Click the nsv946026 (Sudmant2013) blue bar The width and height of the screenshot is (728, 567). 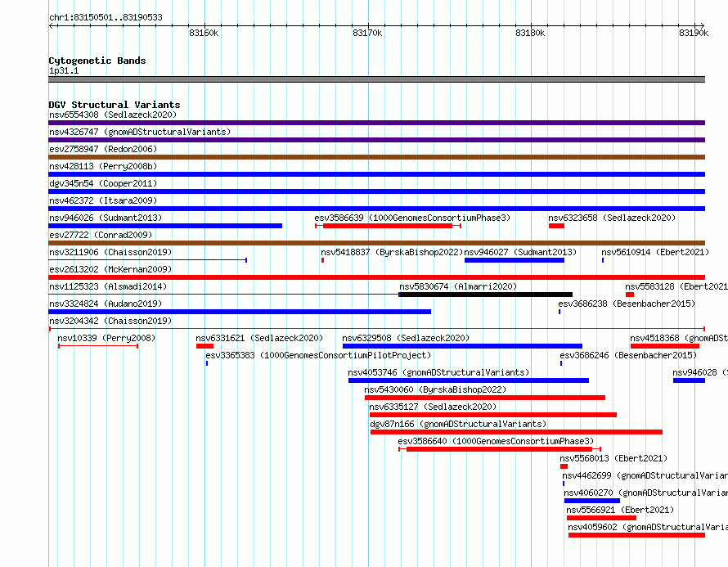coord(165,226)
